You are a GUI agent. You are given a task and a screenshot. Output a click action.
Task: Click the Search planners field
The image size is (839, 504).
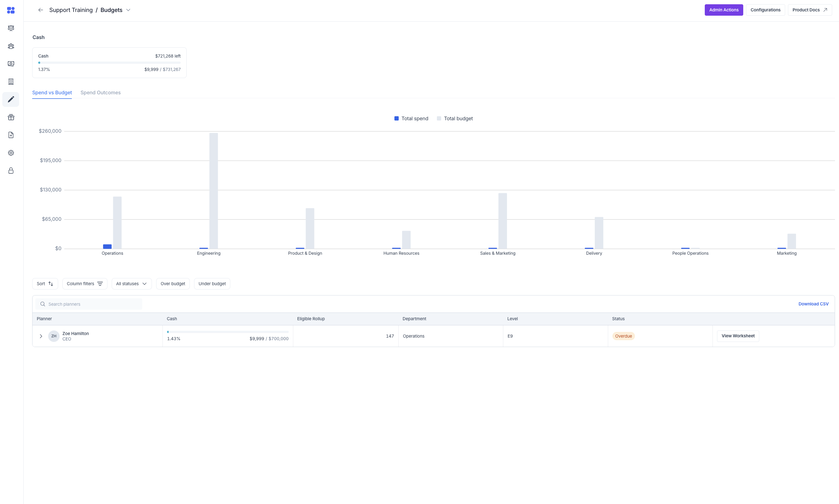tap(89, 304)
